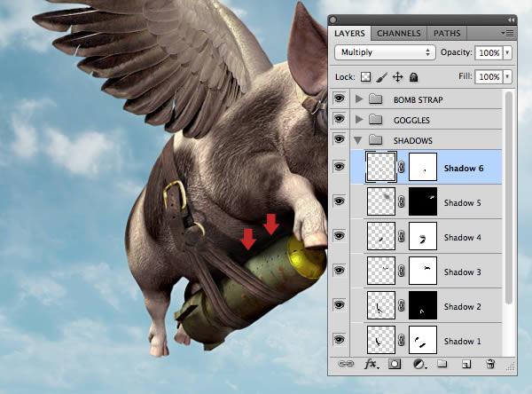
Task: Expand the BOMB STRAP group
Action: 358,98
